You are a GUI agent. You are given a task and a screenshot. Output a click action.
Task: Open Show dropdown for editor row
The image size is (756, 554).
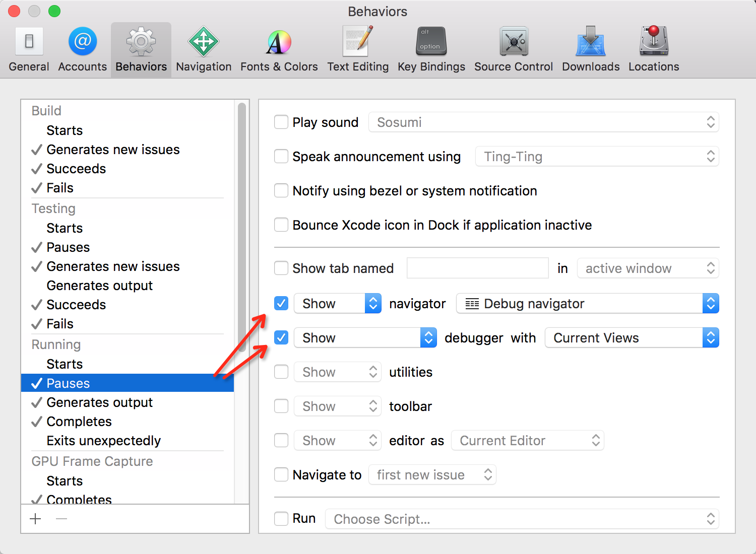click(338, 440)
